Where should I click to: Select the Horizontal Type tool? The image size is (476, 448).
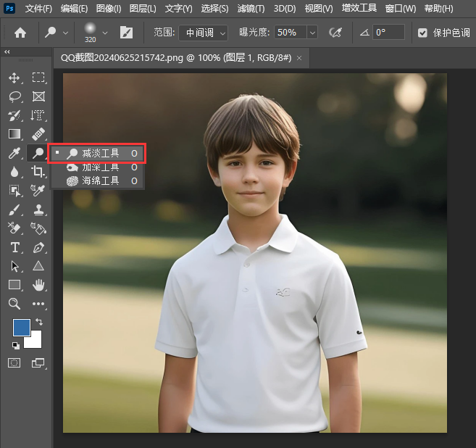tap(15, 247)
